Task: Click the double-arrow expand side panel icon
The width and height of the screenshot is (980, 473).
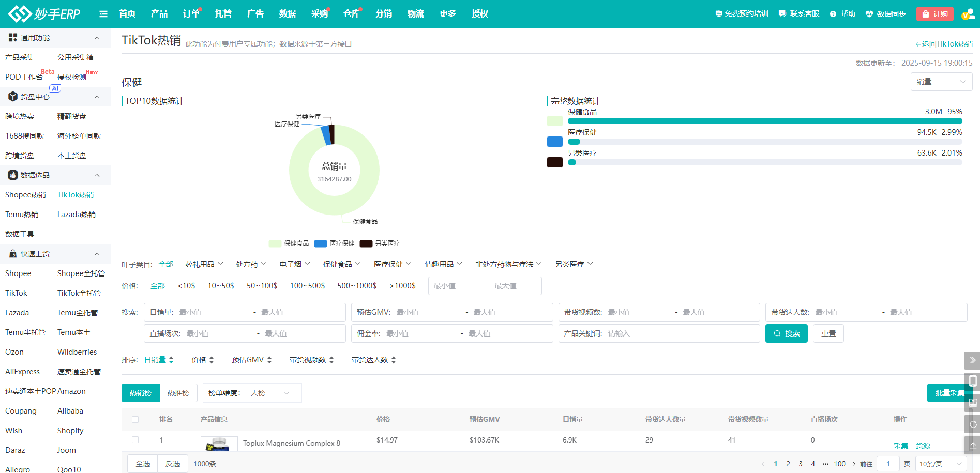Action: pos(972,360)
